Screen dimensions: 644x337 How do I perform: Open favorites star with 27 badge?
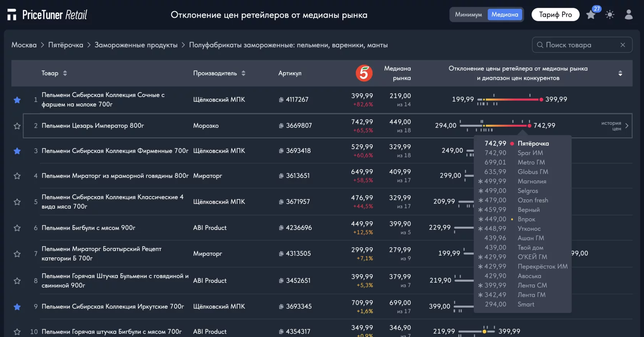pyautogui.click(x=591, y=15)
